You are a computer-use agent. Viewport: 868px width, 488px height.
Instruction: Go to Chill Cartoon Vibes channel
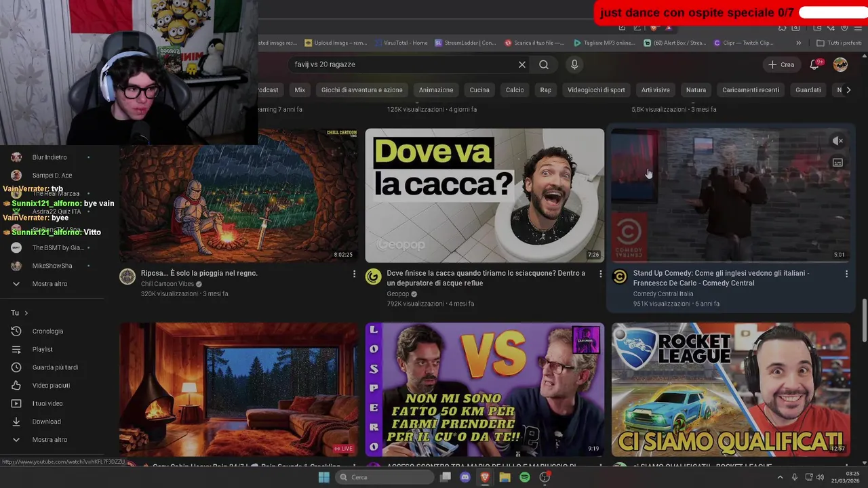[x=167, y=284]
